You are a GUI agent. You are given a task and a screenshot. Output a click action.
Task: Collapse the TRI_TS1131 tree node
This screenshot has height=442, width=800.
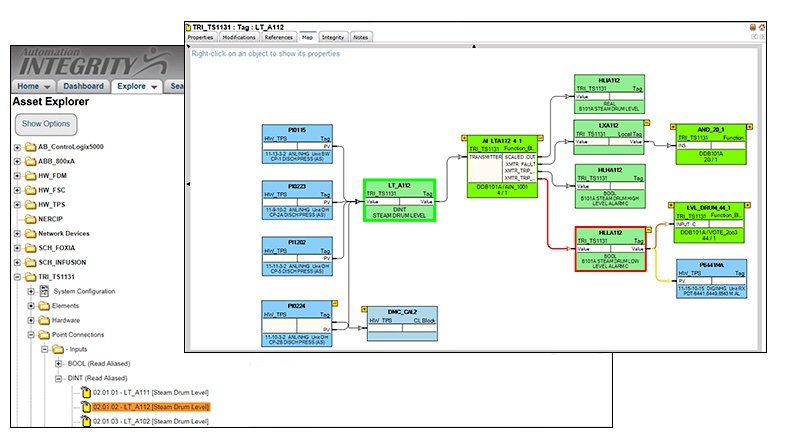coord(17,277)
